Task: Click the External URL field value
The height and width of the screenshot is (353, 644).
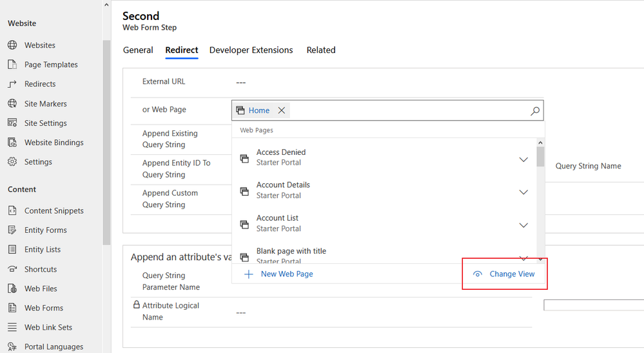Action: tap(240, 83)
